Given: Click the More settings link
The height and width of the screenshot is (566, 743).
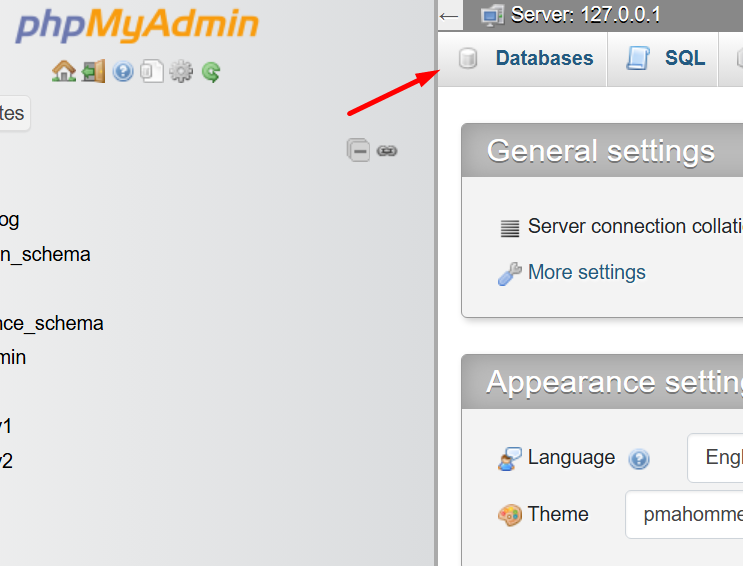Looking at the screenshot, I should tap(586, 272).
